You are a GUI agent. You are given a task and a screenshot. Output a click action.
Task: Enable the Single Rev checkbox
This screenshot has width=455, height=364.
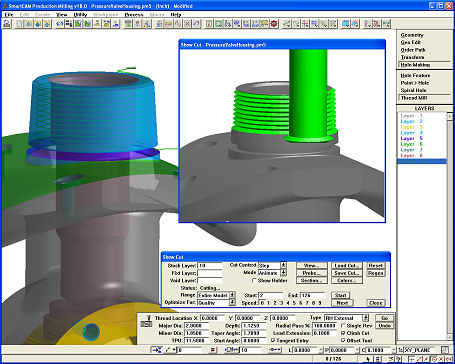[x=343, y=326]
